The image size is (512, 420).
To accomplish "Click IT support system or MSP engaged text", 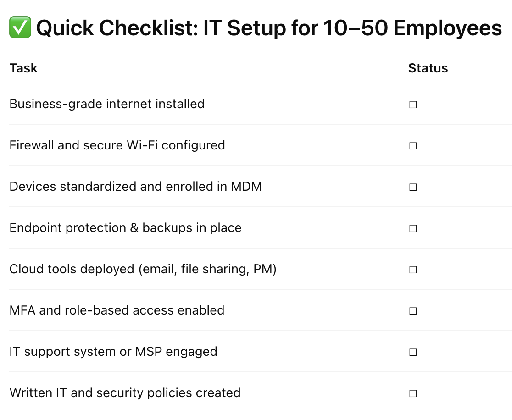I will [x=113, y=352].
